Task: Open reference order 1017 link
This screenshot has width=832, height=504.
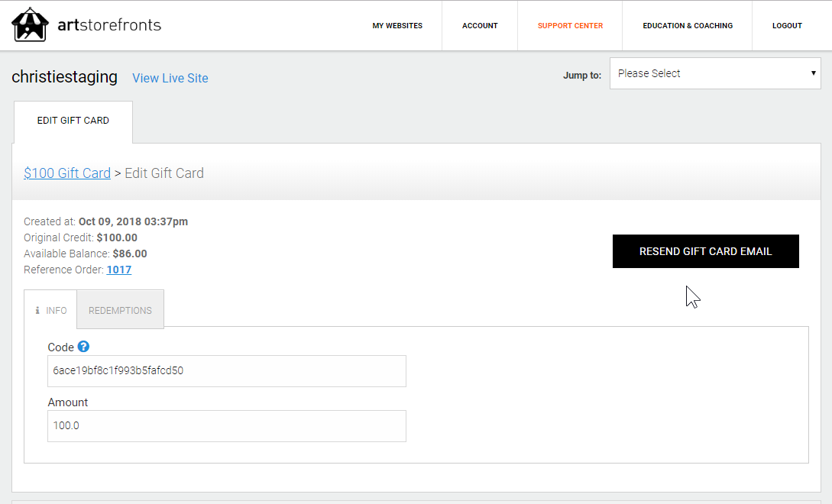Action: pos(118,270)
